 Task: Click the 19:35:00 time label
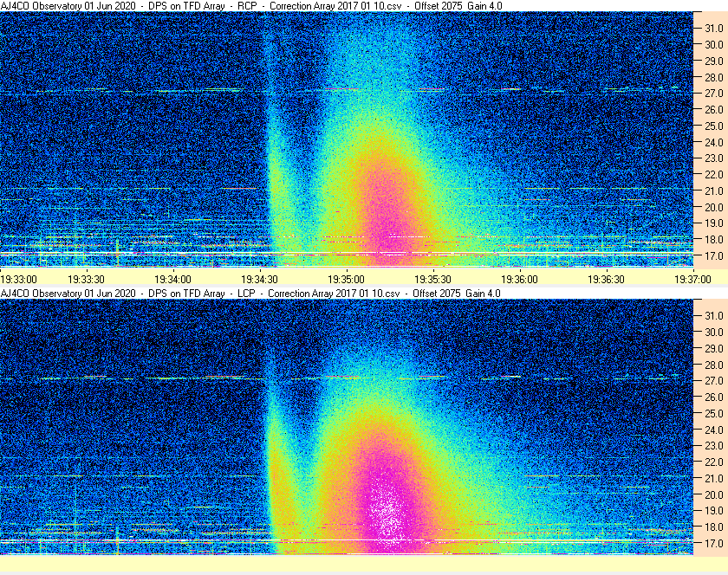click(346, 280)
